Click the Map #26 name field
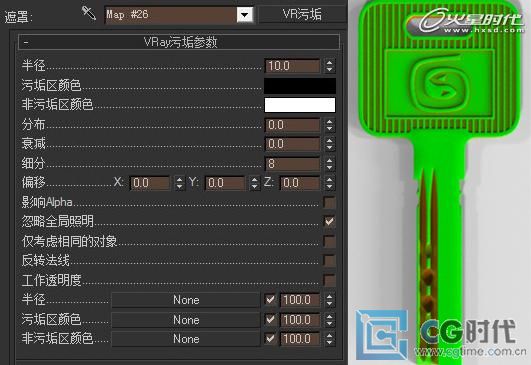This screenshot has height=365, width=531. (171, 15)
